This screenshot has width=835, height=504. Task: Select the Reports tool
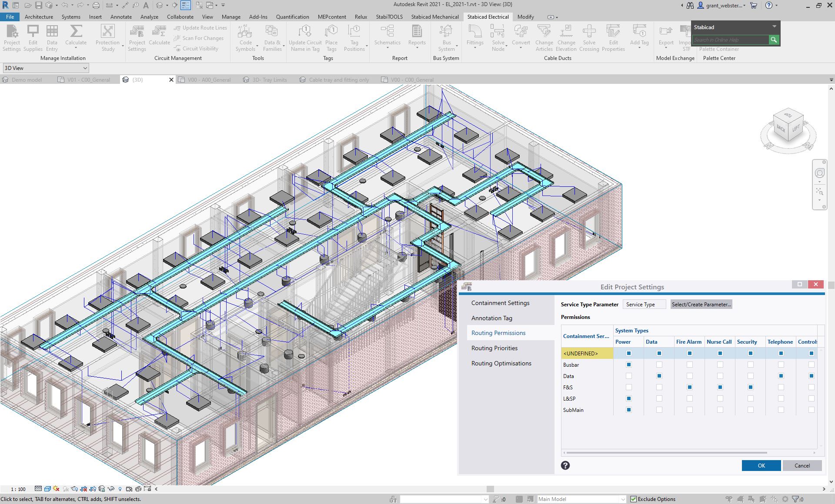pyautogui.click(x=417, y=37)
